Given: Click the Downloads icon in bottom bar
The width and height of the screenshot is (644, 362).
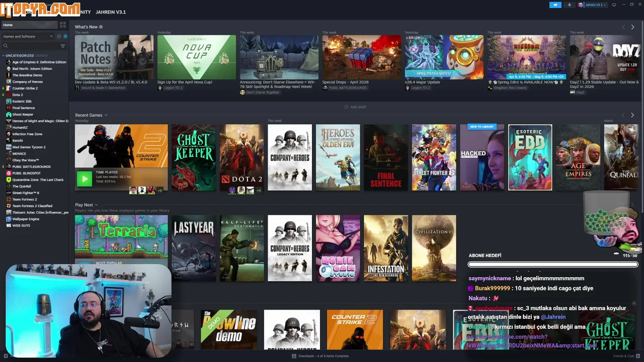Looking at the screenshot, I should 294,356.
